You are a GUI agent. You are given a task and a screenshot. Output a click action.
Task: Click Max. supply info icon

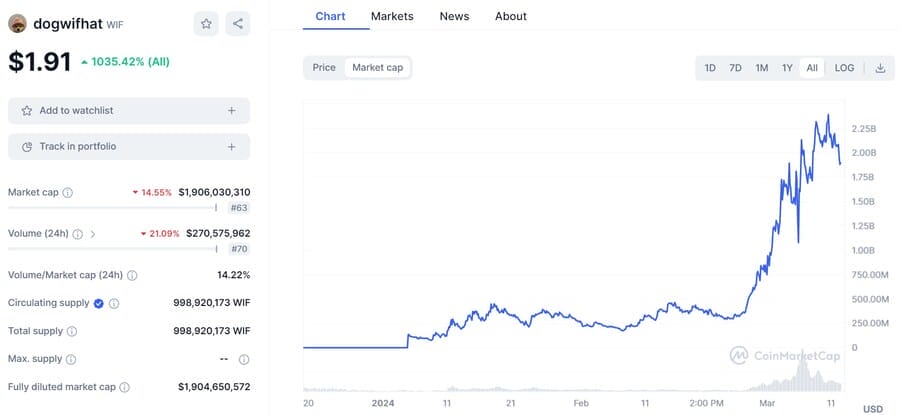click(x=69, y=359)
